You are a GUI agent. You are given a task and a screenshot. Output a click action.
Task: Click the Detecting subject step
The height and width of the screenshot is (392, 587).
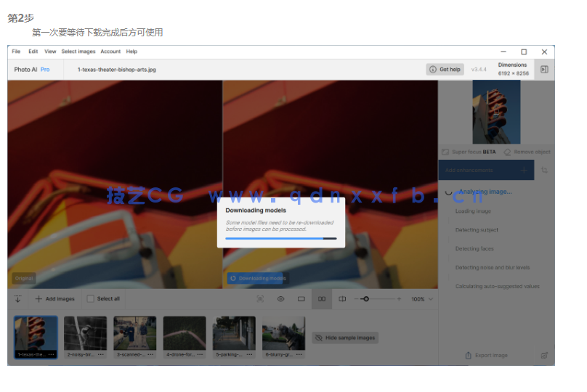(477, 230)
